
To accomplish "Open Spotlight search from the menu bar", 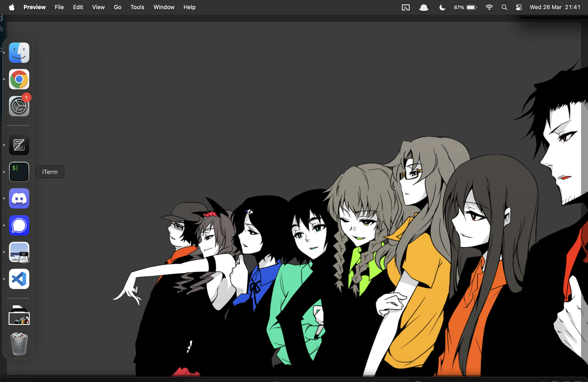I will (504, 7).
